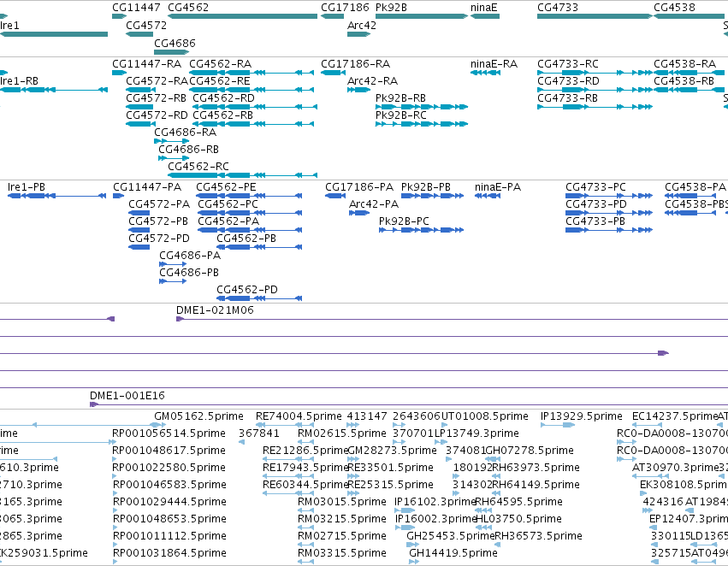Click EST RE74004.5prime
728x566 pixels.
(299, 416)
